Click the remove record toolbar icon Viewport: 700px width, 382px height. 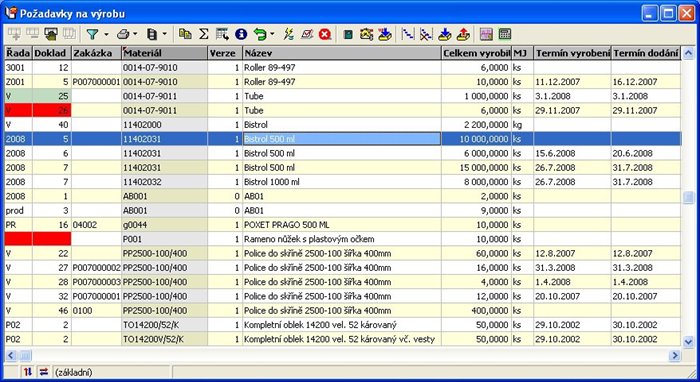pos(33,34)
